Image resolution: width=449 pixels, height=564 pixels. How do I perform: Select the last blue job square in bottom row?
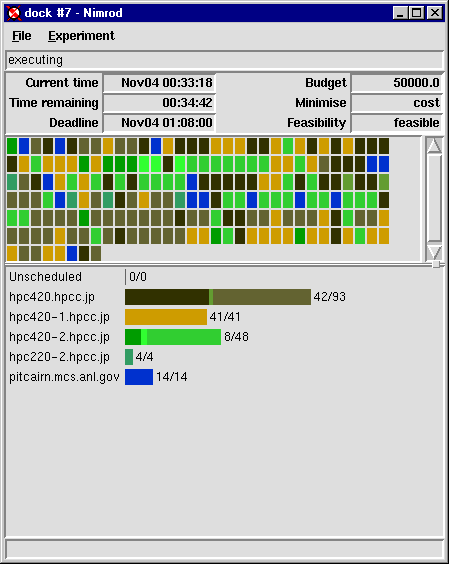(x=72, y=253)
